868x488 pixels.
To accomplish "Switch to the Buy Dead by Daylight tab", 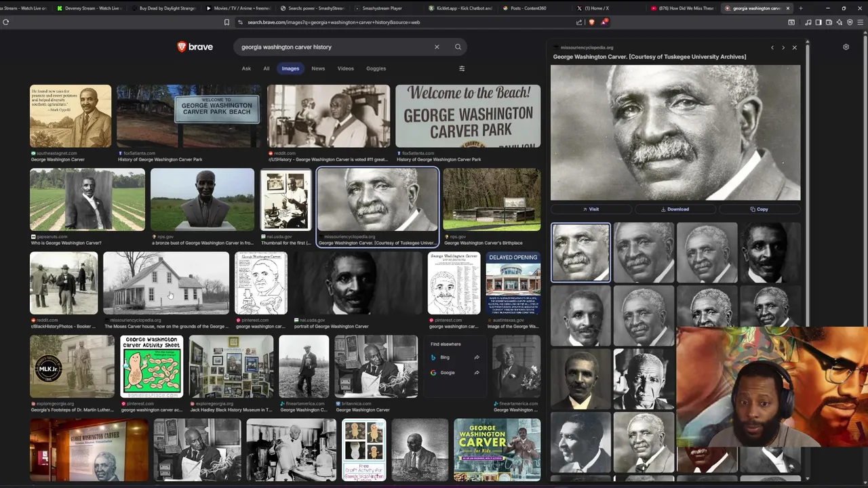I will click(163, 8).
